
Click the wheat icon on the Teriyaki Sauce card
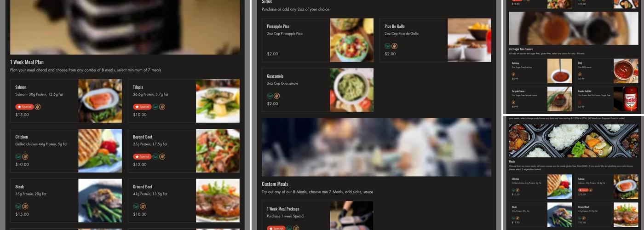[x=513, y=102]
